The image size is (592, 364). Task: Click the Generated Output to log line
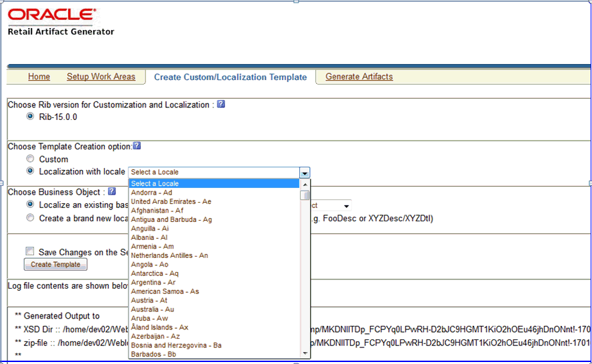pyautogui.click(x=57, y=316)
